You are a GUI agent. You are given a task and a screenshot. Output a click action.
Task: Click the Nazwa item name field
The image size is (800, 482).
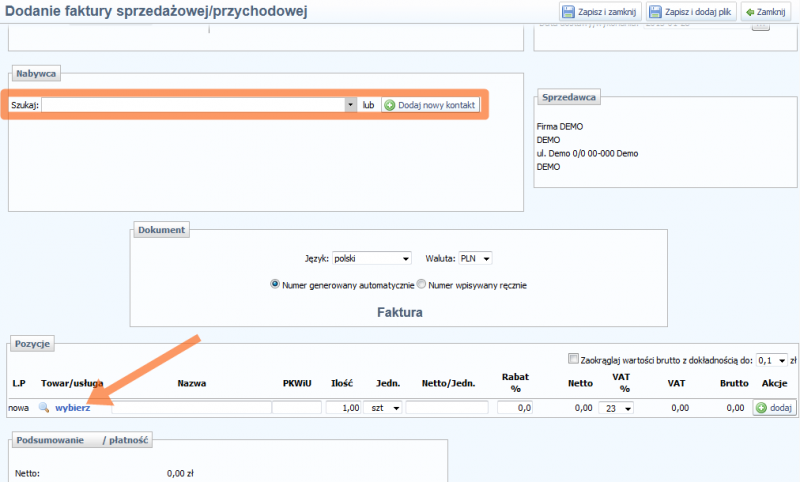pos(191,408)
